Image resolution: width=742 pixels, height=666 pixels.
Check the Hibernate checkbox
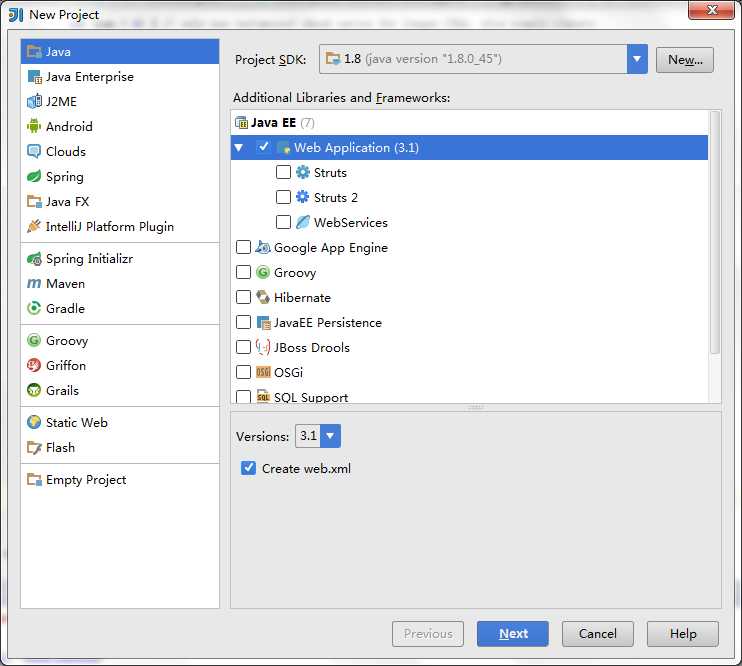coord(243,297)
